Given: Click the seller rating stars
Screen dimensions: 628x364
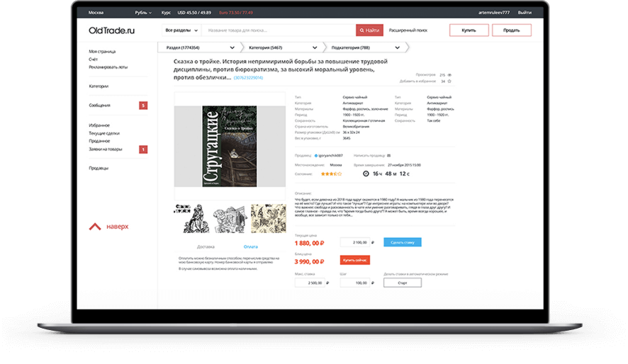Looking at the screenshot, I should tap(331, 174).
